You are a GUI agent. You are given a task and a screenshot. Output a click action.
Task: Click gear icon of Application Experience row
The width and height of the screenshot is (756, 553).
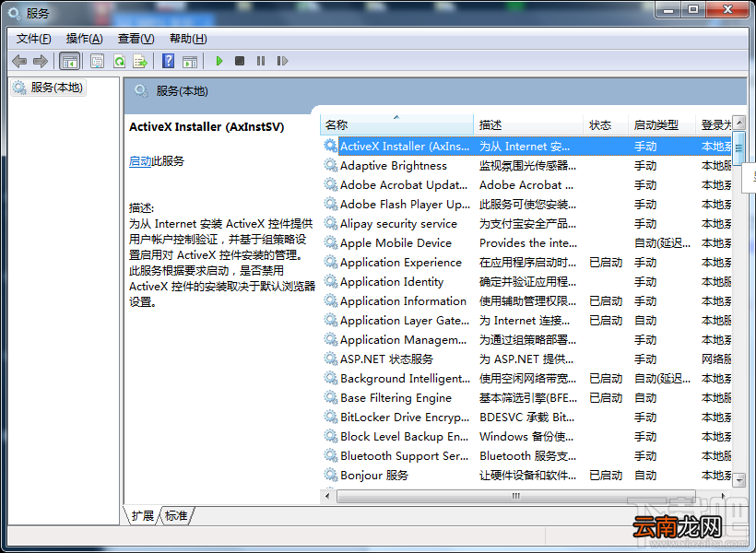[330, 262]
